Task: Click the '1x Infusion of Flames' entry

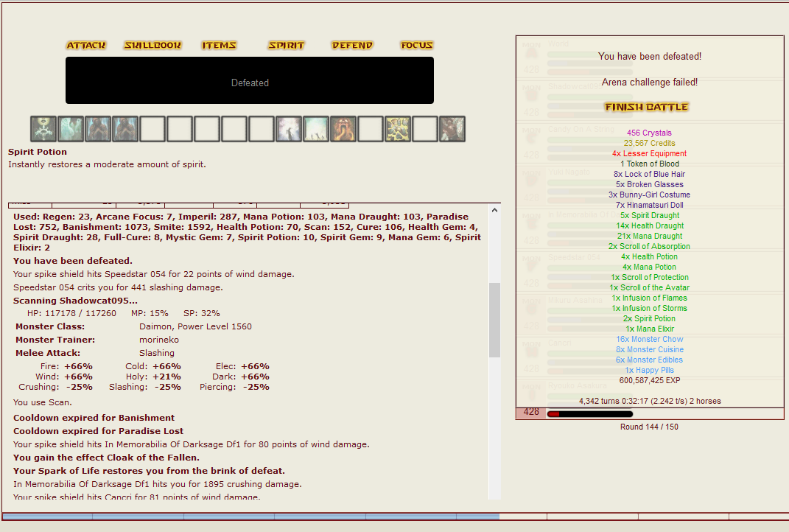Action: [649, 298]
